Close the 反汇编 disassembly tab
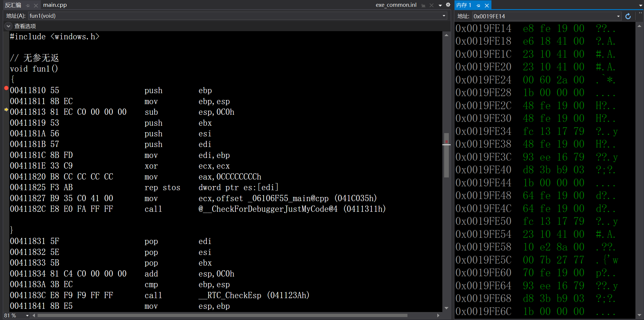Image resolution: width=644 pixels, height=320 pixels. click(x=36, y=5)
